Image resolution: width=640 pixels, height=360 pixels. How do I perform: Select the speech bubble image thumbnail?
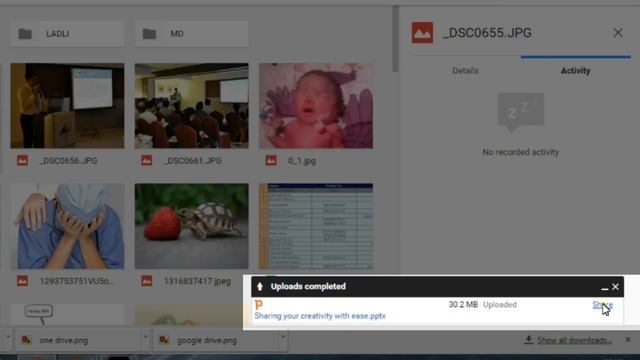[67, 314]
